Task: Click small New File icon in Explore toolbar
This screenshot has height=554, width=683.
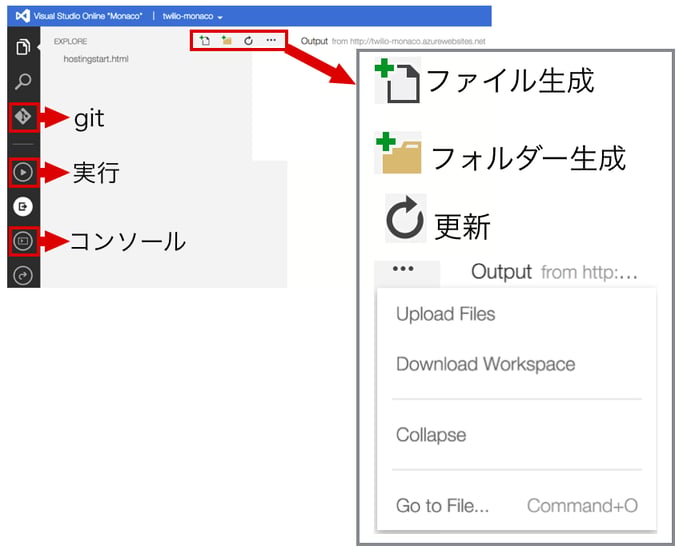Action: 204,41
